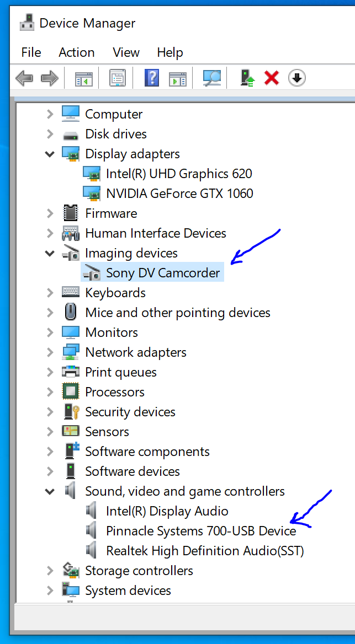The image size is (355, 644).
Task: Collapse the Imaging devices category
Action: (50, 253)
